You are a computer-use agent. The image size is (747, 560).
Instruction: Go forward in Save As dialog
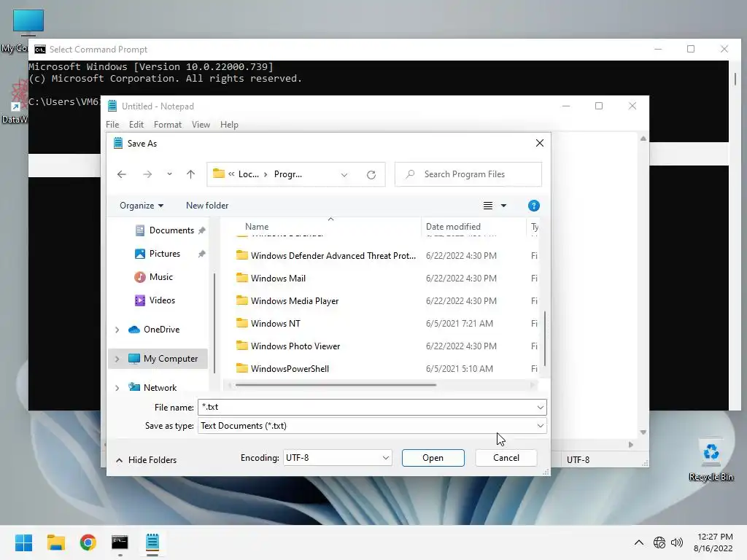click(147, 174)
